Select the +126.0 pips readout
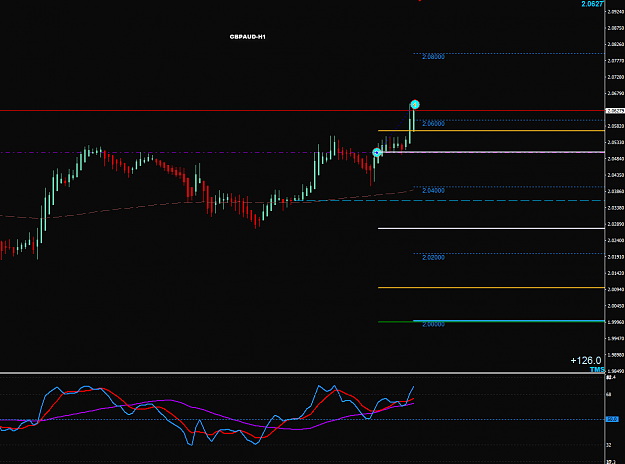Image resolution: width=625 pixels, height=464 pixels. 586,360
